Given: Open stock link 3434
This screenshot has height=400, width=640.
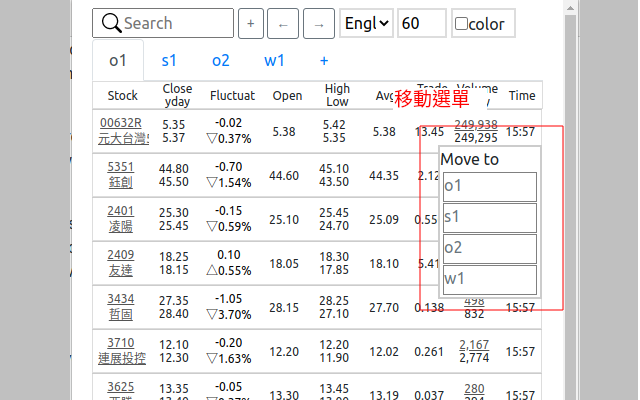Looking at the screenshot, I should (121, 299).
